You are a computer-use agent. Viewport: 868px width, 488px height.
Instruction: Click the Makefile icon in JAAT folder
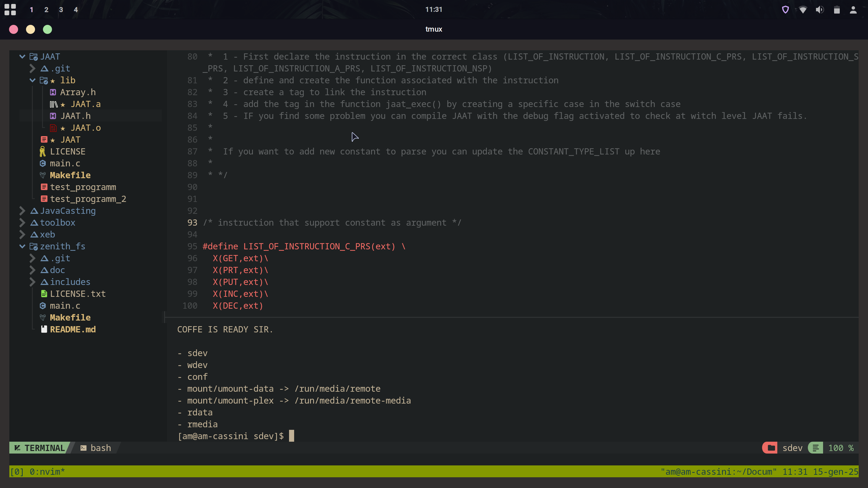click(43, 175)
